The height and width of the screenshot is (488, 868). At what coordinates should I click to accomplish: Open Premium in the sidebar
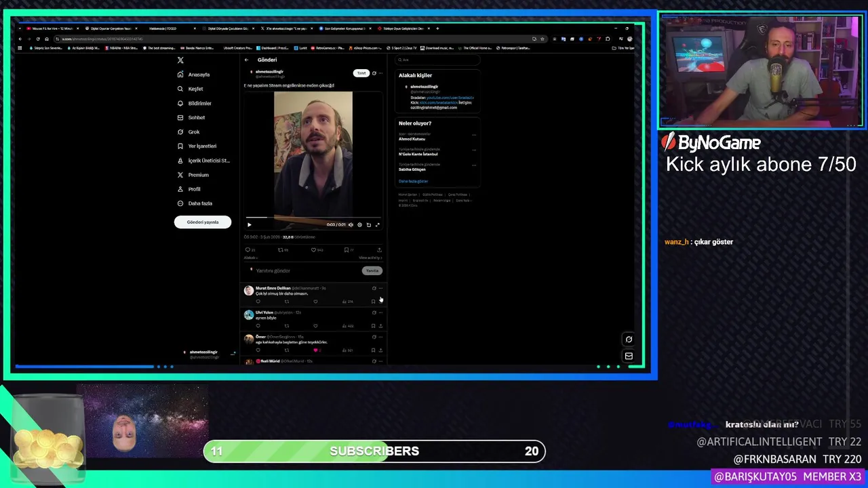pyautogui.click(x=193, y=175)
